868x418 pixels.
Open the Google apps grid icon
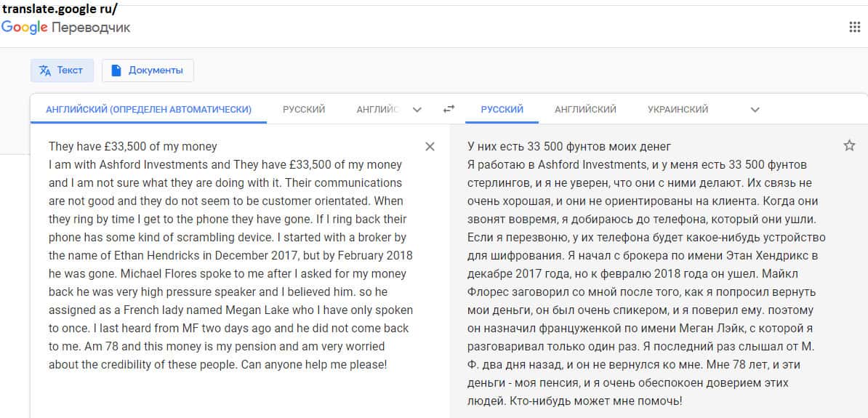pyautogui.click(x=854, y=28)
